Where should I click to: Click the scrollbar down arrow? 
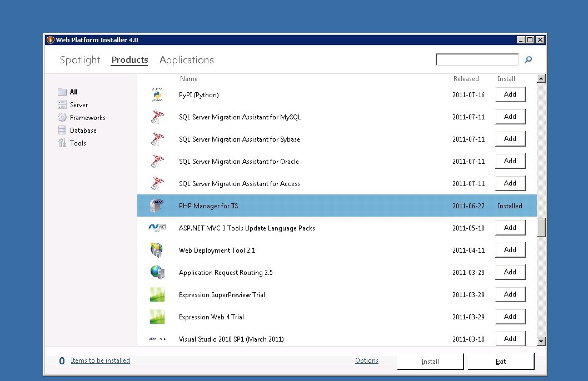(541, 341)
